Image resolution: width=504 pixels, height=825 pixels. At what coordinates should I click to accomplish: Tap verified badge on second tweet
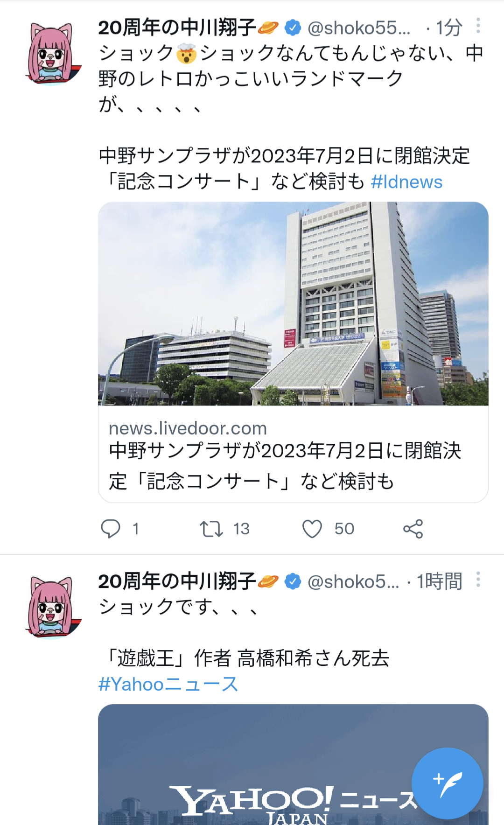(293, 581)
